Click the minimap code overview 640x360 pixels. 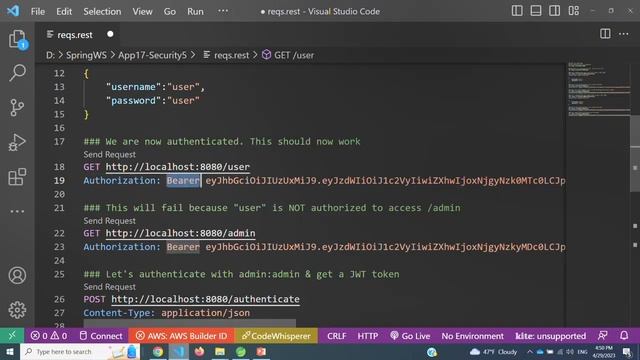point(598,90)
